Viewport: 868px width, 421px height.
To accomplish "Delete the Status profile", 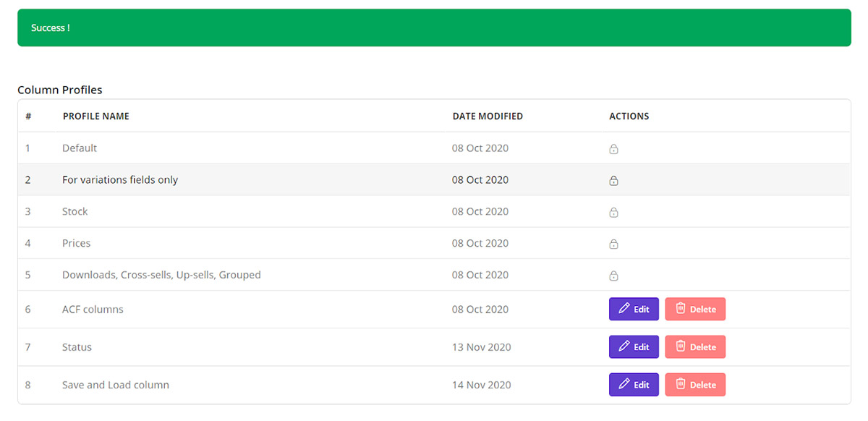I will (695, 346).
